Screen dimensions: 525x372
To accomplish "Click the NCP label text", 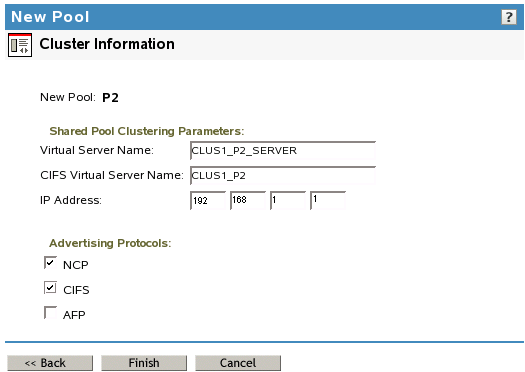I will (76, 265).
